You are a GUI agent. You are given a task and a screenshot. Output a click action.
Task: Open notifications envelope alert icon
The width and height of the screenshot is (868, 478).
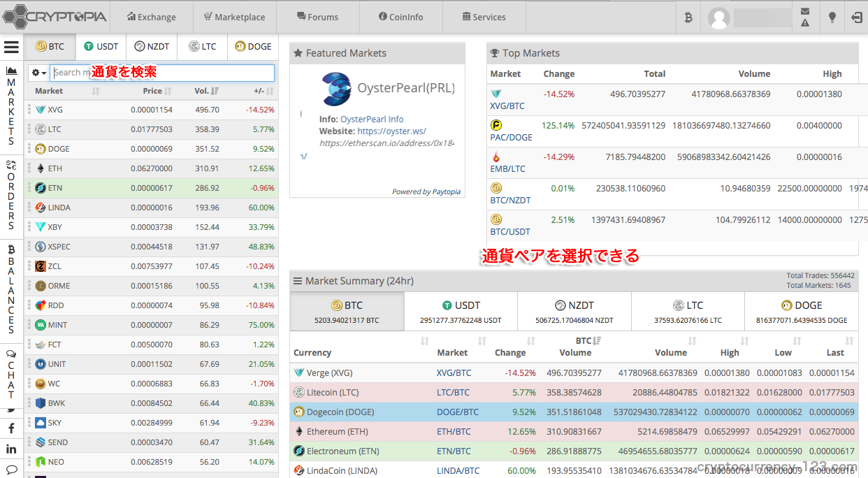click(805, 17)
